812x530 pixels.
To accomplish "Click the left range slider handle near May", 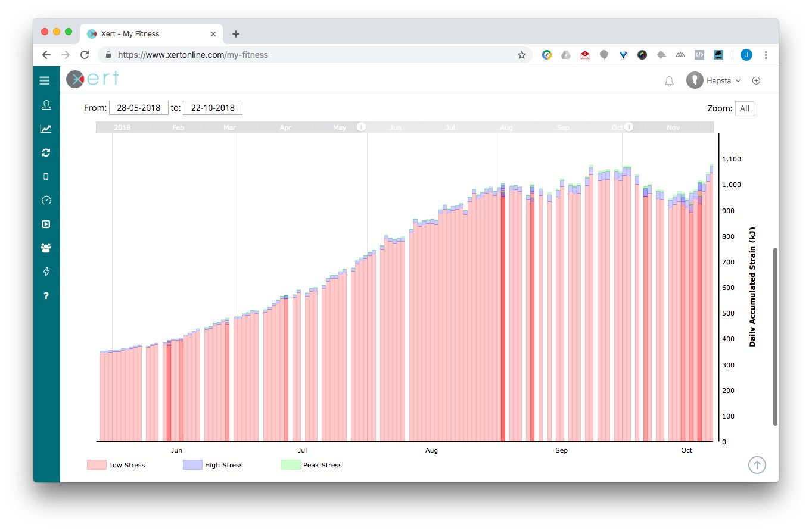I will point(360,127).
